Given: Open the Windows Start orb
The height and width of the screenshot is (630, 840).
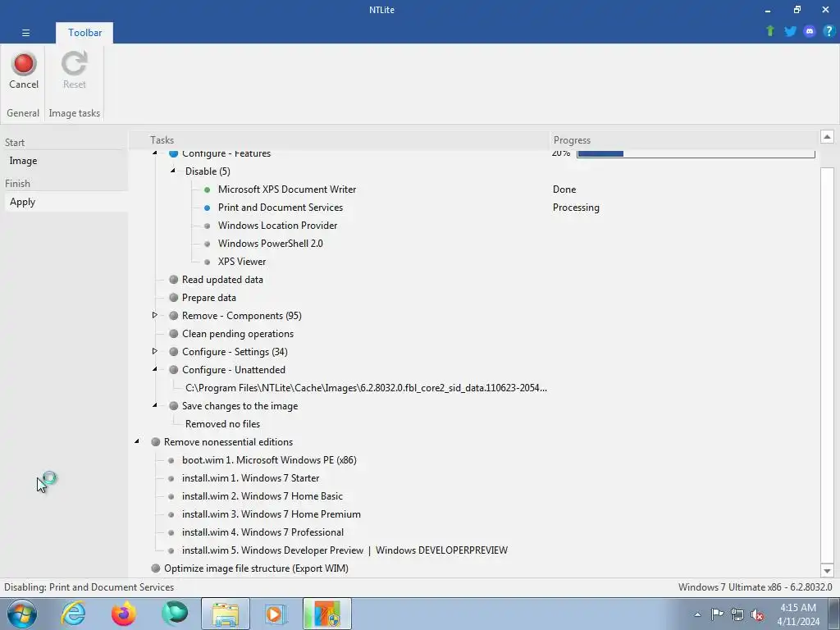Looking at the screenshot, I should click(22, 614).
